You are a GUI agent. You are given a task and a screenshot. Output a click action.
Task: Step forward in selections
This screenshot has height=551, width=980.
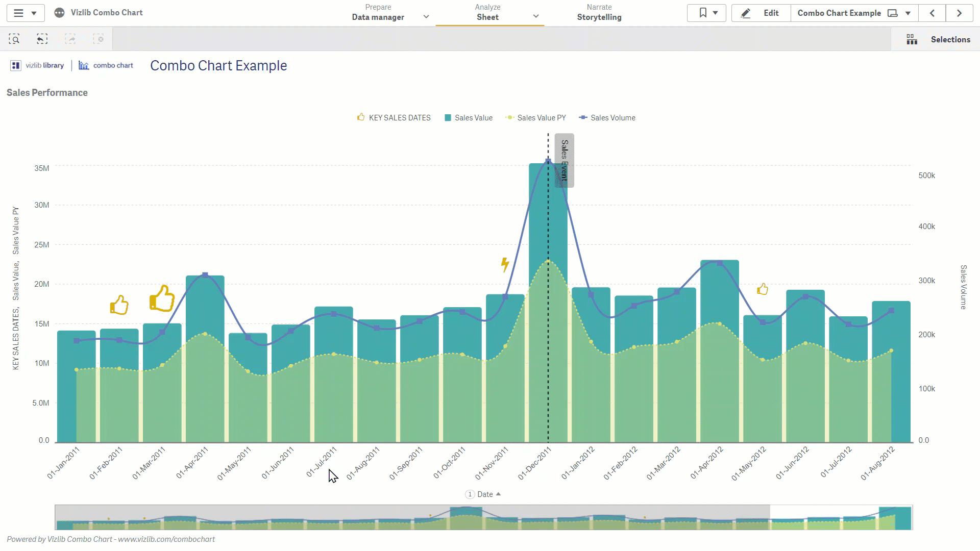click(70, 39)
